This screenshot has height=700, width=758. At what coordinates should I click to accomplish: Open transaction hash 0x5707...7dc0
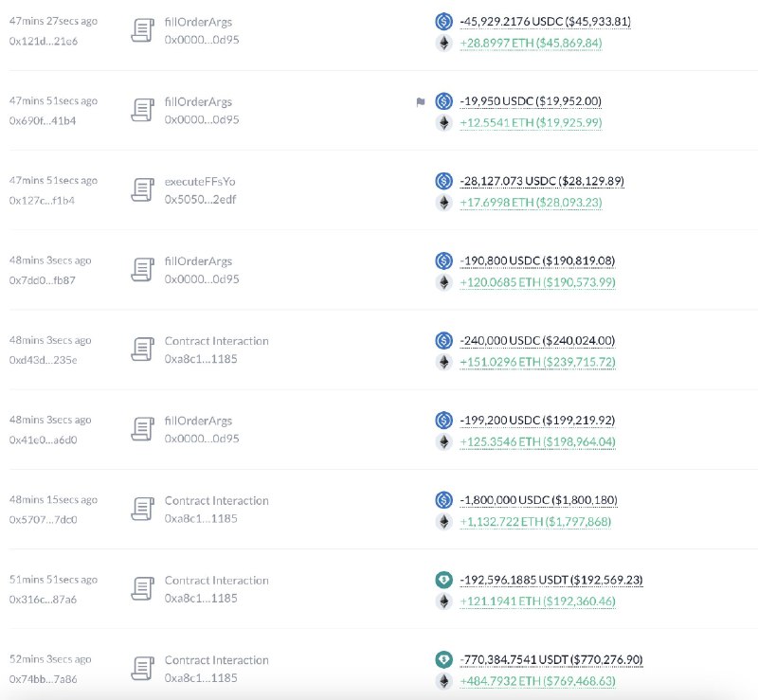point(43,520)
